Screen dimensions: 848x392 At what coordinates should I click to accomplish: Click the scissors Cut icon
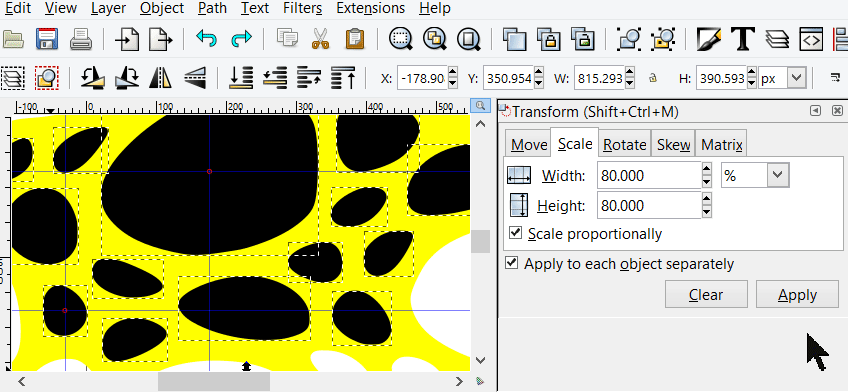pyautogui.click(x=321, y=39)
